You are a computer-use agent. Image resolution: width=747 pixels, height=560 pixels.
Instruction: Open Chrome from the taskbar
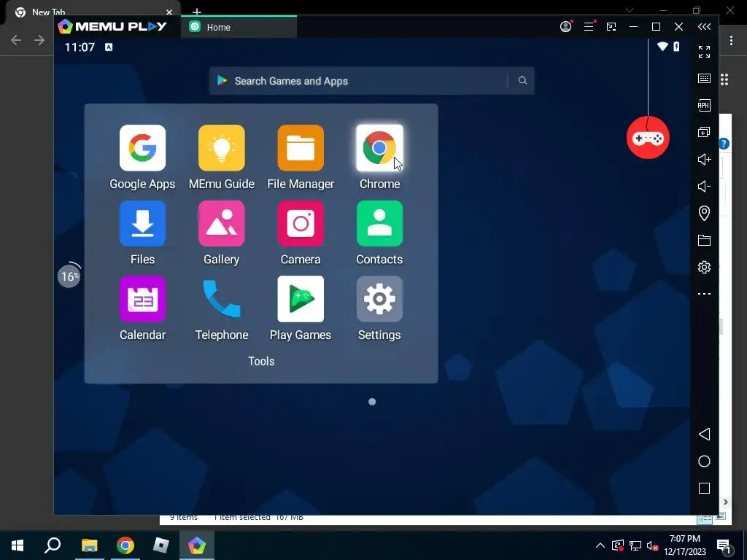tap(125, 545)
